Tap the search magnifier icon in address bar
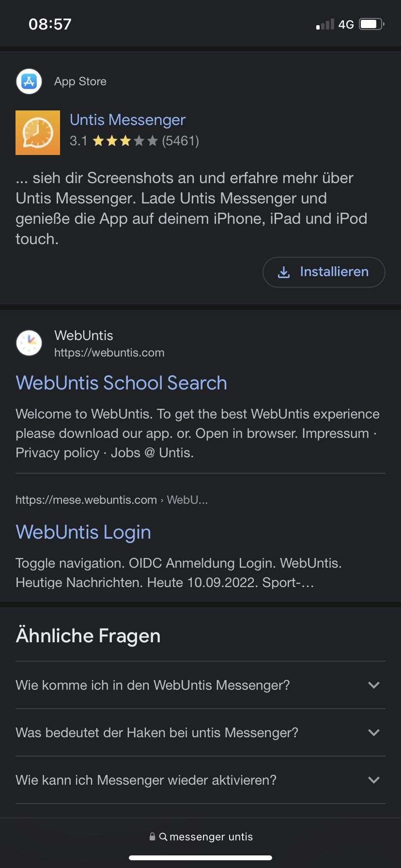The image size is (401, 868). point(163,837)
